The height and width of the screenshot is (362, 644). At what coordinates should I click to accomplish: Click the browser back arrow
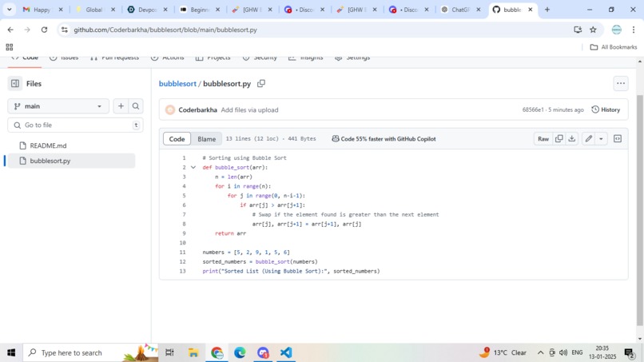click(10, 30)
